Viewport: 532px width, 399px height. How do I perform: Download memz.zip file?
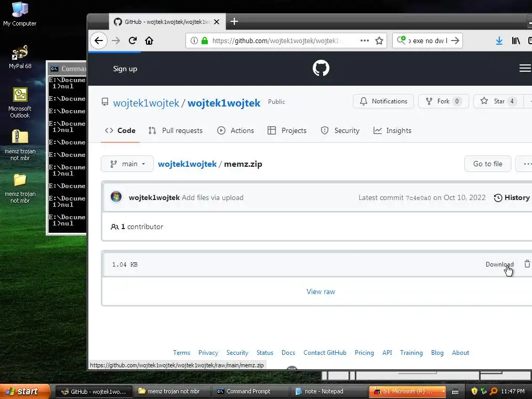click(499, 264)
